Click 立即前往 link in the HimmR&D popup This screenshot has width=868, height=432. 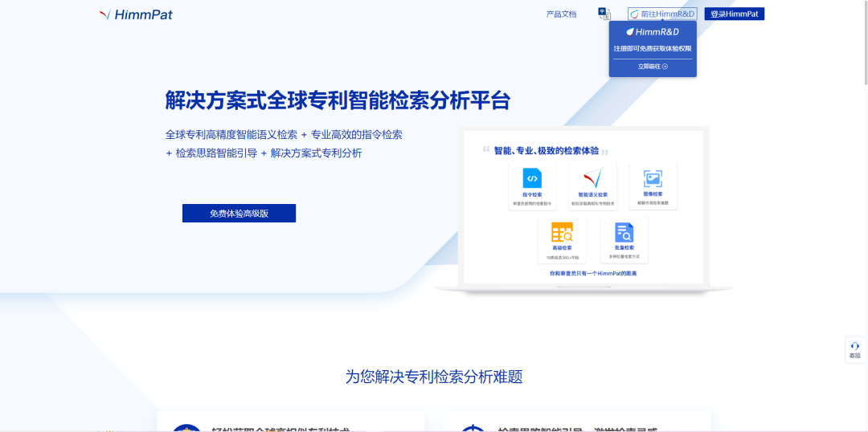point(653,67)
